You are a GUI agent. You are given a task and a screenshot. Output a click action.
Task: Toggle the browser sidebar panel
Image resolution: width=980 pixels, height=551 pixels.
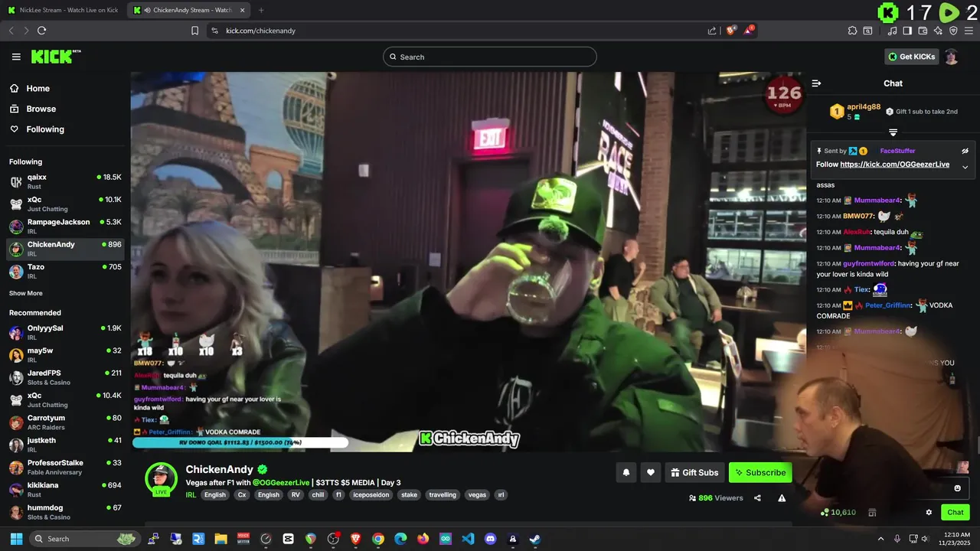point(907,31)
